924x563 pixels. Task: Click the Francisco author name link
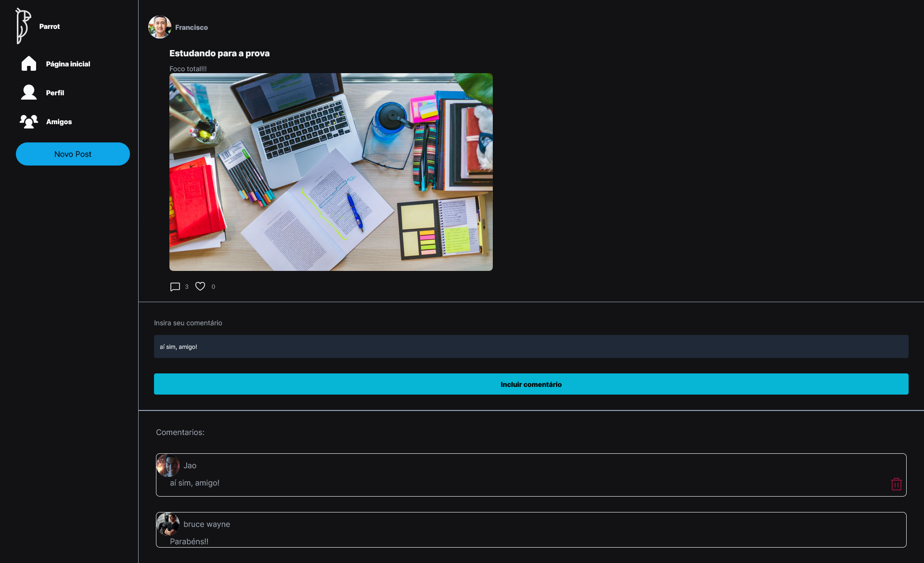pos(192,27)
